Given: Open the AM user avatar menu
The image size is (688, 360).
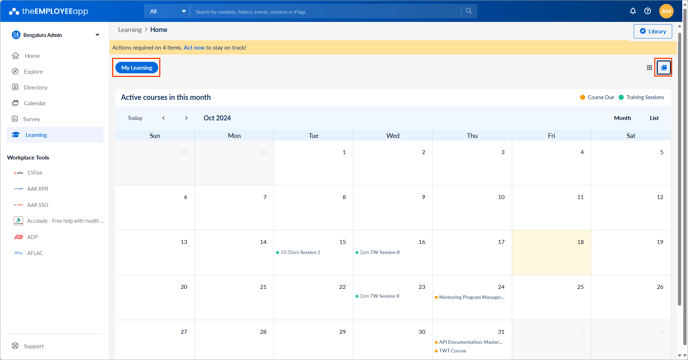Looking at the screenshot, I should tap(666, 11).
